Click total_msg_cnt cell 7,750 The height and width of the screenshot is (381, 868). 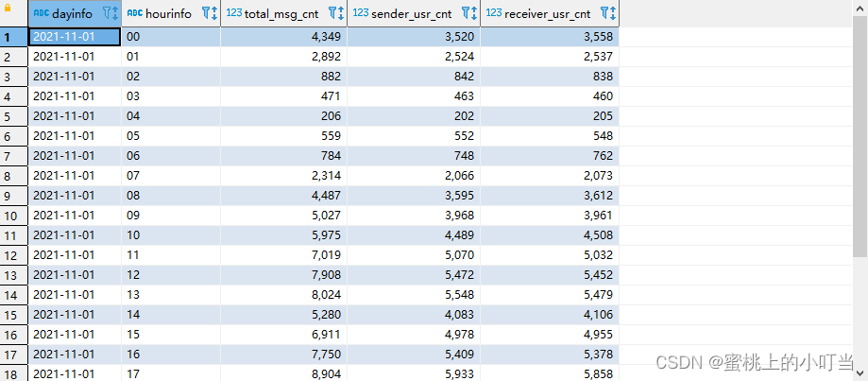pos(284,355)
